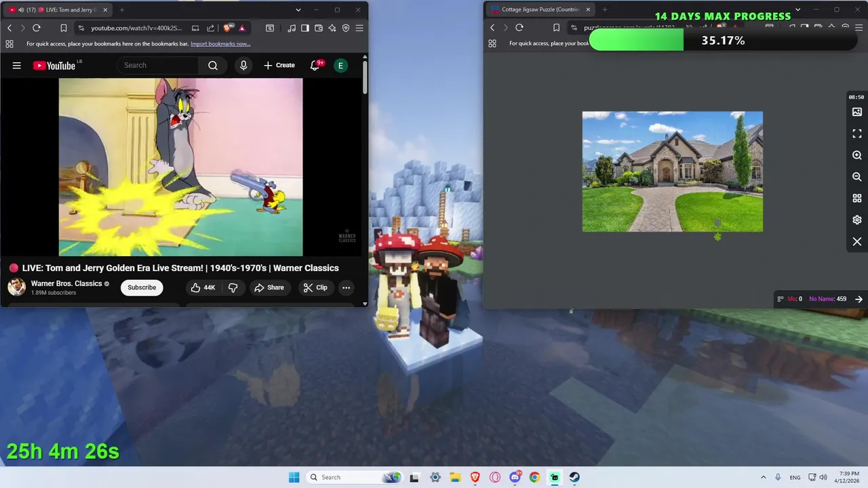Open jigsaw puzzle settings gear
This screenshot has width=868, height=488.
(857, 220)
